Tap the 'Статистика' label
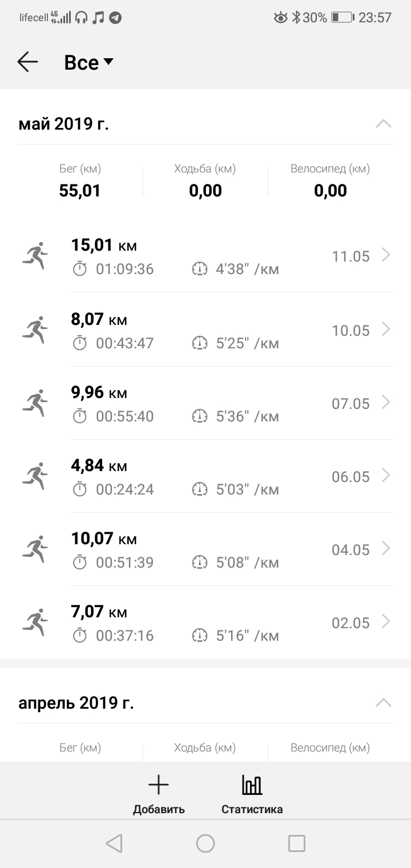The width and height of the screenshot is (411, 868). 252,809
